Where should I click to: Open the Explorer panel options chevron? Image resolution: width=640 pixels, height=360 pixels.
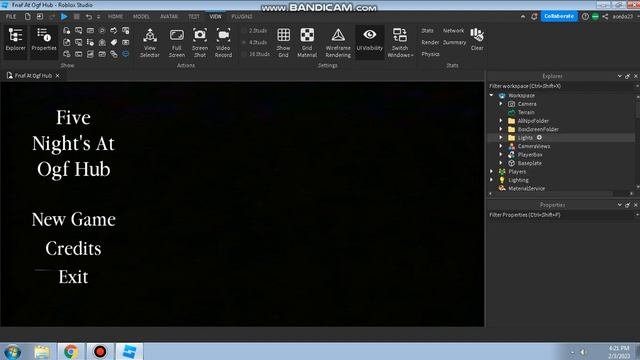coord(620,76)
